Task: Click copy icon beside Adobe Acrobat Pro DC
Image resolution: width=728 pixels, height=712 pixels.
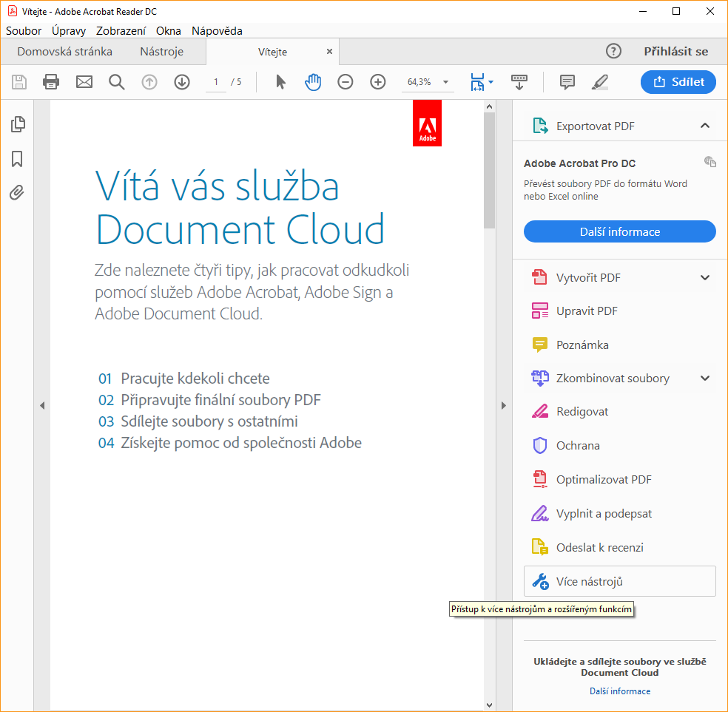Action: [x=710, y=161]
